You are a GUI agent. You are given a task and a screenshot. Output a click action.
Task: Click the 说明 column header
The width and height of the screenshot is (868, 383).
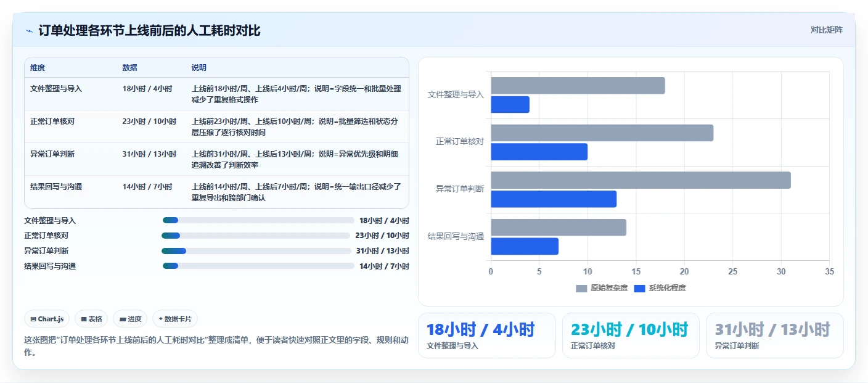[x=199, y=68]
